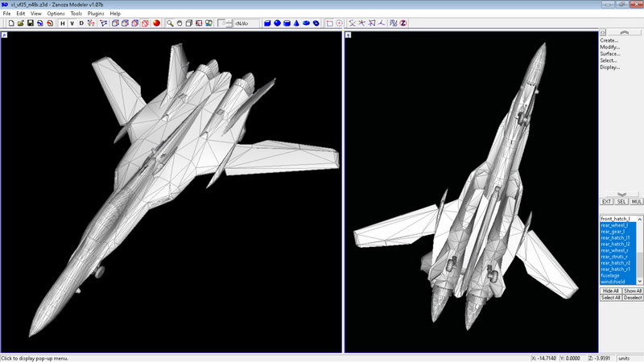
Task: Click the New file icon
Action: (x=10, y=23)
